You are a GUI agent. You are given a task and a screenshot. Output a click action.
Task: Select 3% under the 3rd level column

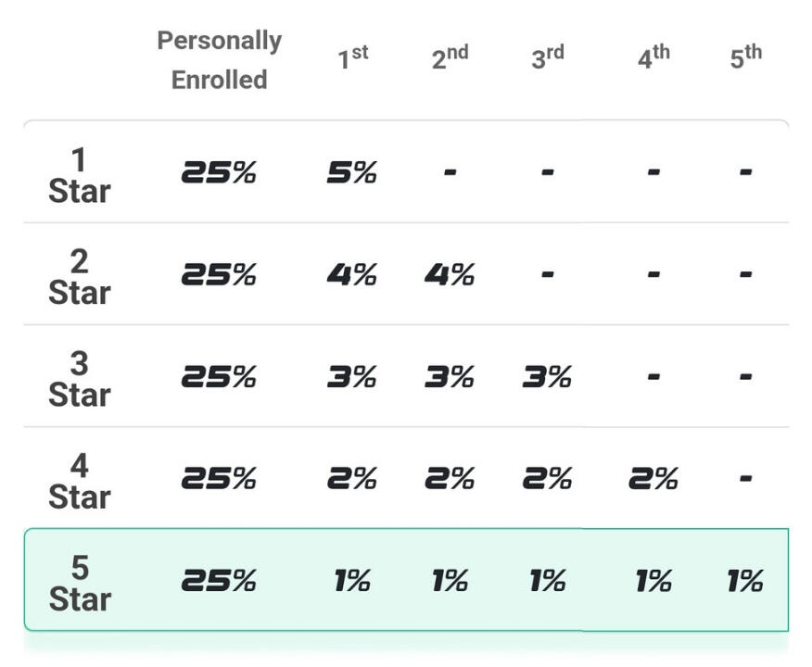point(547,377)
